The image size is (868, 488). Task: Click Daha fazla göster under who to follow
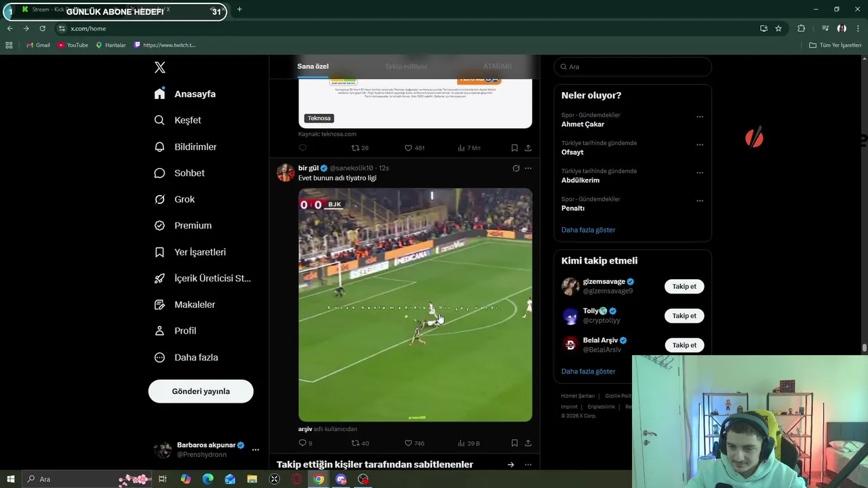point(588,371)
